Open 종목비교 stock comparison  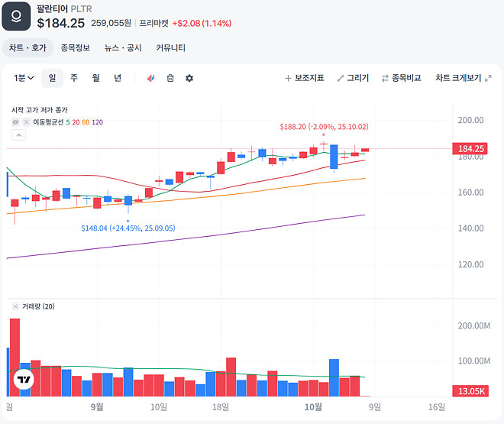click(x=402, y=78)
